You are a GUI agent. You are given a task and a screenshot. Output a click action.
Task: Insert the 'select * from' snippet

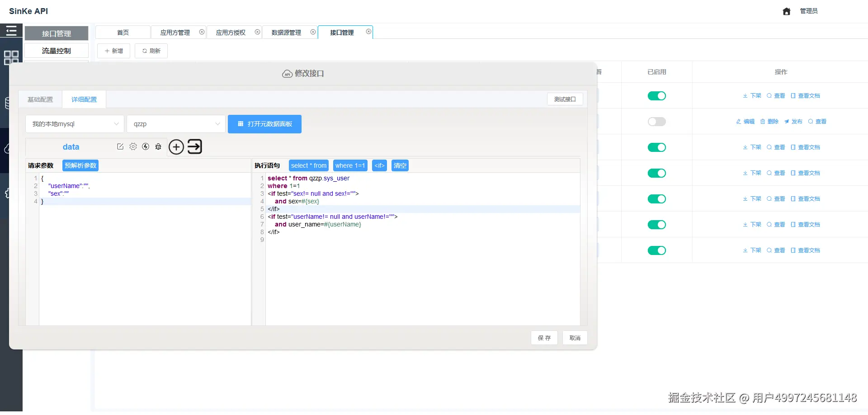(x=309, y=165)
